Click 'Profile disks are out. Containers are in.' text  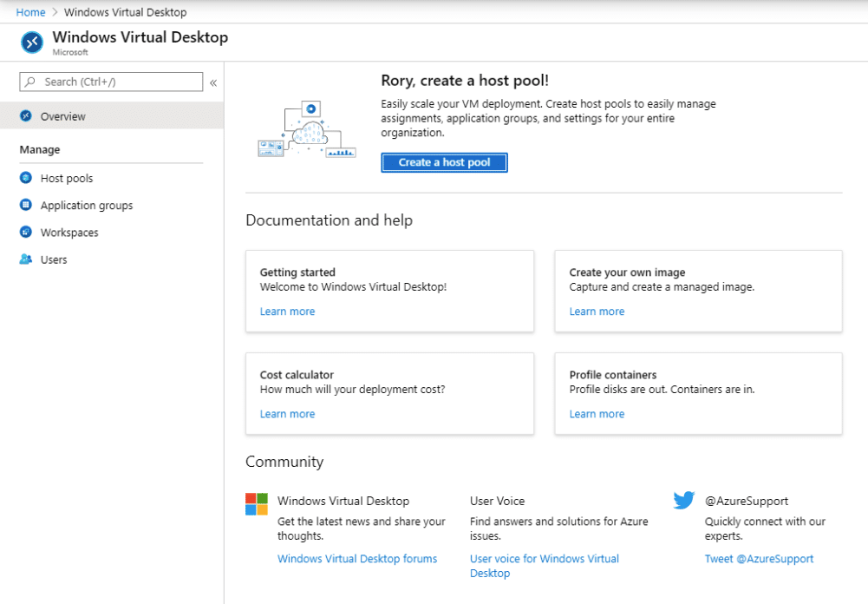(662, 389)
